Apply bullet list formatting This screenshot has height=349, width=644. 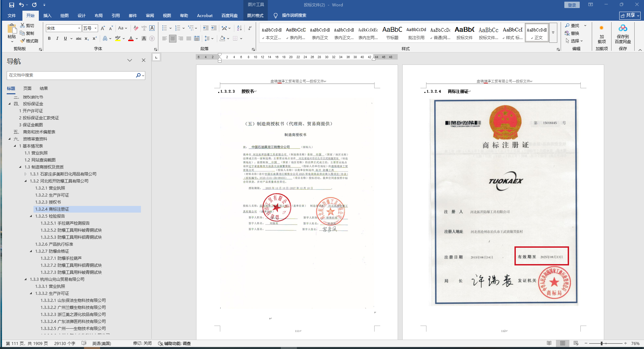click(164, 28)
